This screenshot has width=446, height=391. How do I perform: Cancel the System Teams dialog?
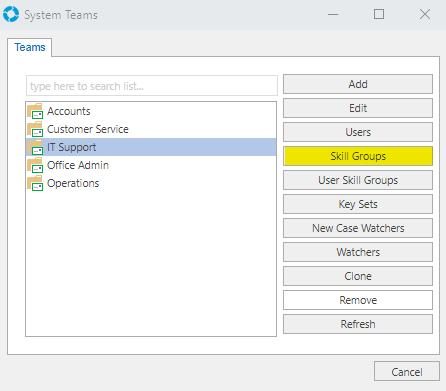(407, 371)
